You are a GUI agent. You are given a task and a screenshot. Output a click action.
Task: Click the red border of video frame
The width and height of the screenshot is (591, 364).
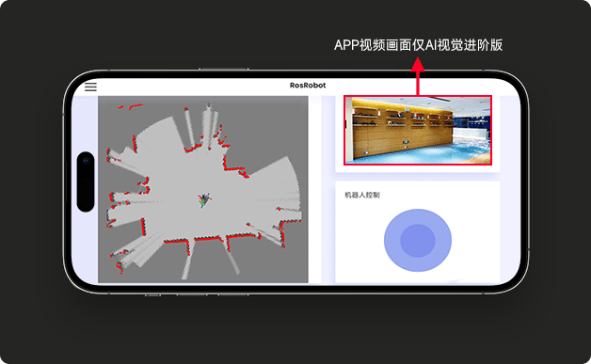pos(418,96)
